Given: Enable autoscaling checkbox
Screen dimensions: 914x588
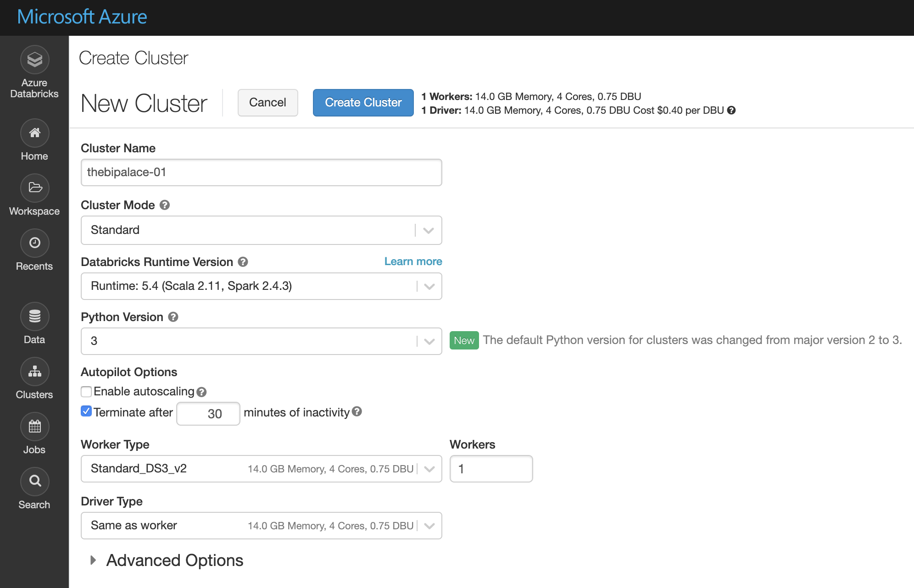Looking at the screenshot, I should click(86, 391).
